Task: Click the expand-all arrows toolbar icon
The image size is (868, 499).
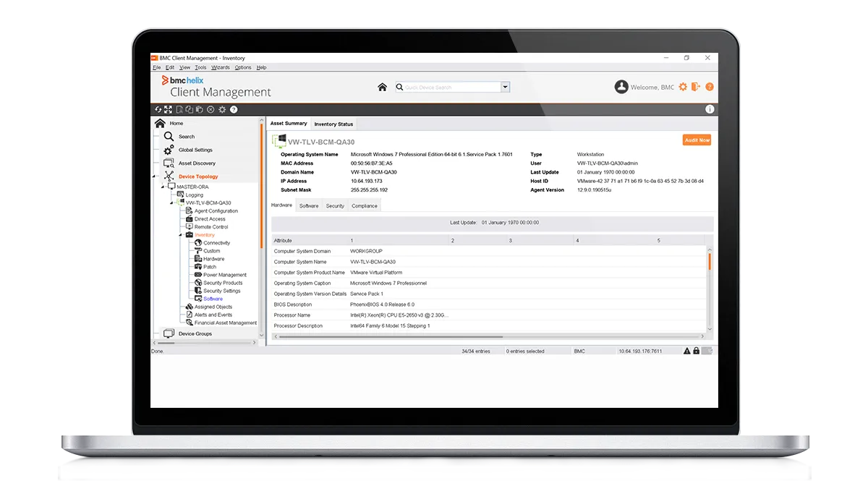Action: pos(168,109)
